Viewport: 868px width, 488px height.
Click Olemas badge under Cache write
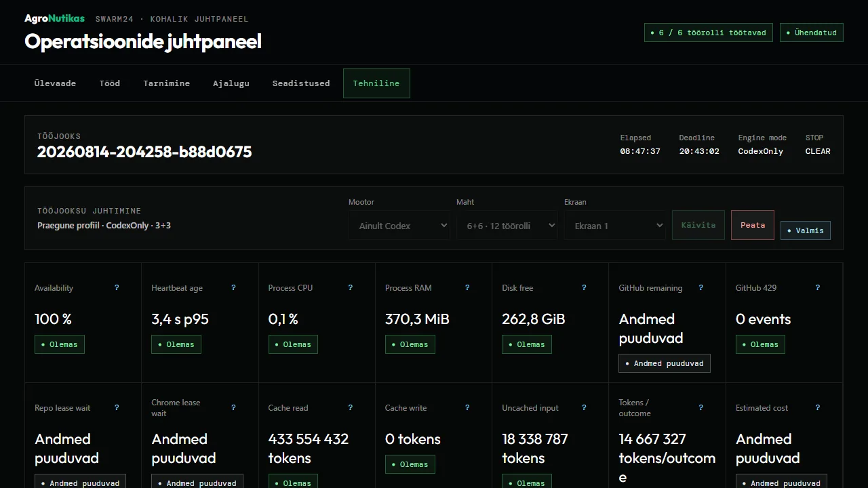pos(410,464)
